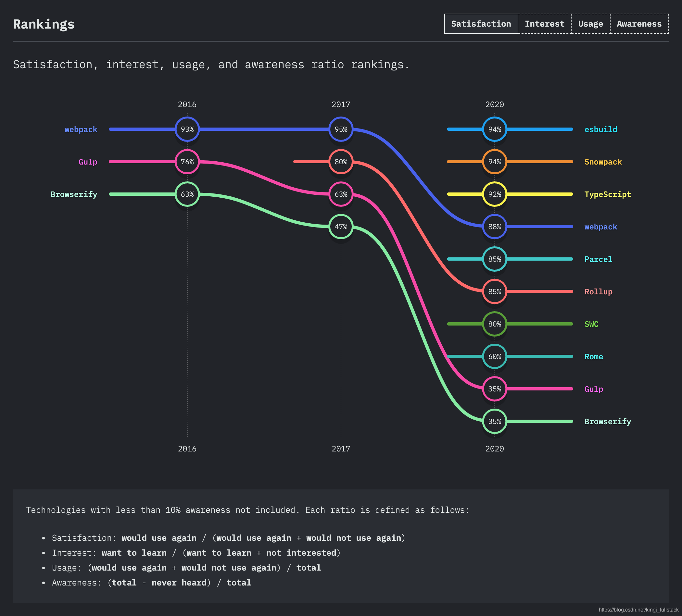Click the esbuild label on the right
The width and height of the screenshot is (682, 616).
(x=600, y=129)
